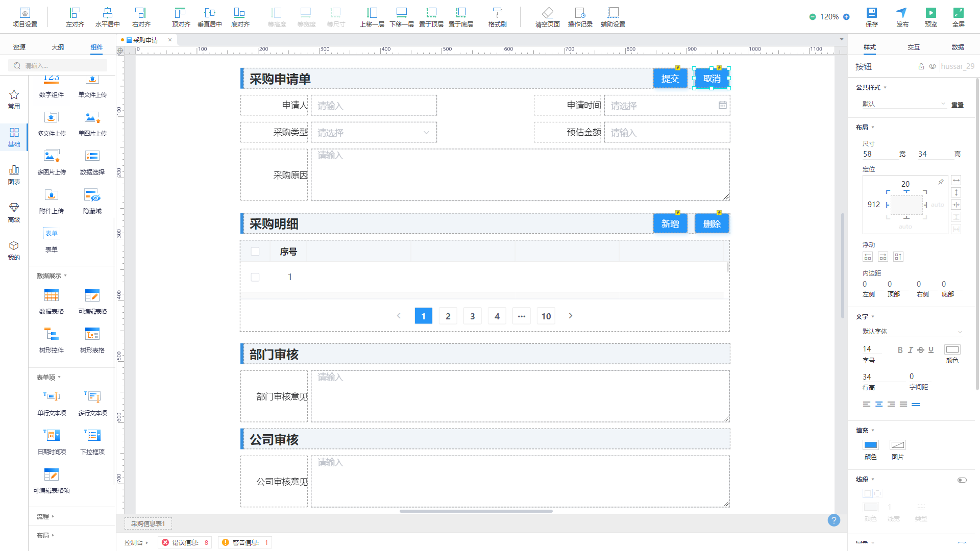This screenshot has height=551, width=980.
Task: Select the Data Table component icon
Action: [x=52, y=295]
